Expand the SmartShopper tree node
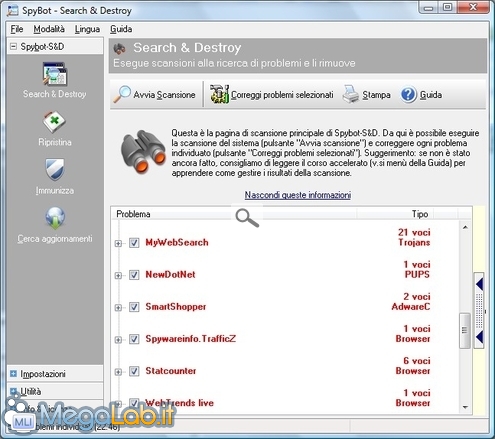495x439 pixels. coord(118,308)
